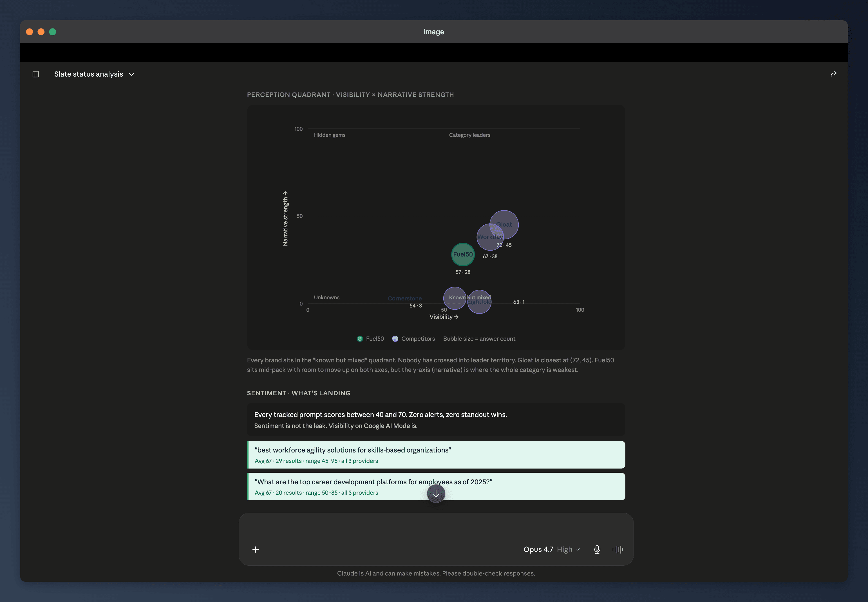Click the 'Narrative strength' axis label
Screen dimensions: 868x602
[285, 218]
